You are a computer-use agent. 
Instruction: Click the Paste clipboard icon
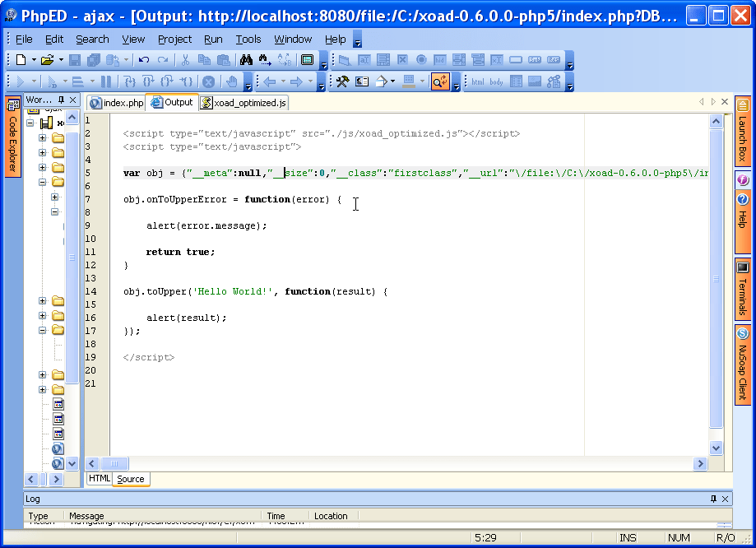point(223,60)
